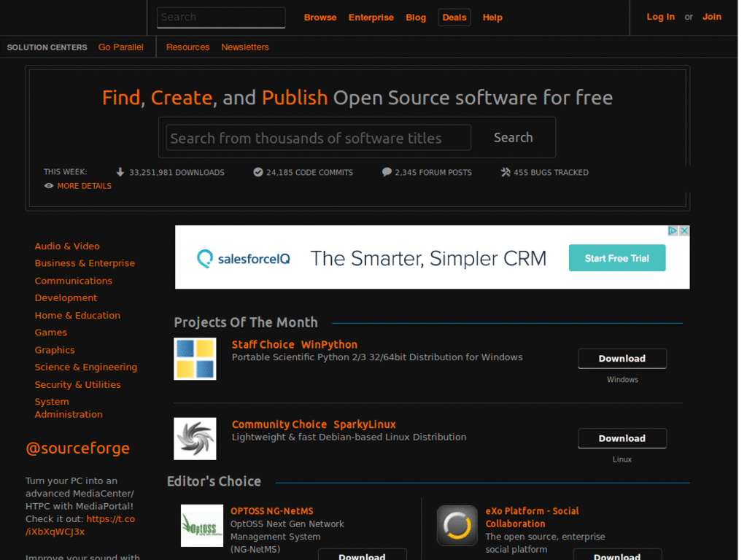Close the salesforceIQ advertisement
Viewport: 747px width, 560px height.
point(684,230)
